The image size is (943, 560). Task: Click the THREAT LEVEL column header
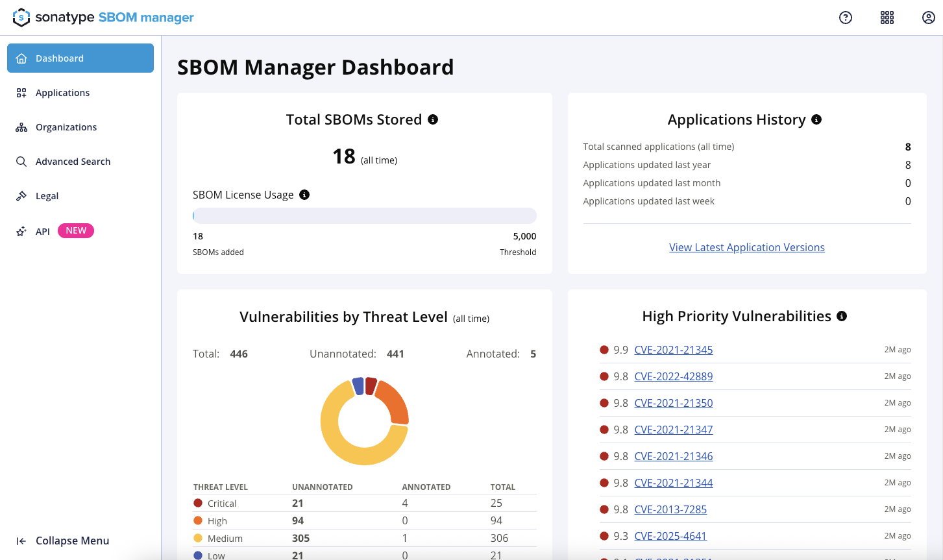pyautogui.click(x=221, y=487)
